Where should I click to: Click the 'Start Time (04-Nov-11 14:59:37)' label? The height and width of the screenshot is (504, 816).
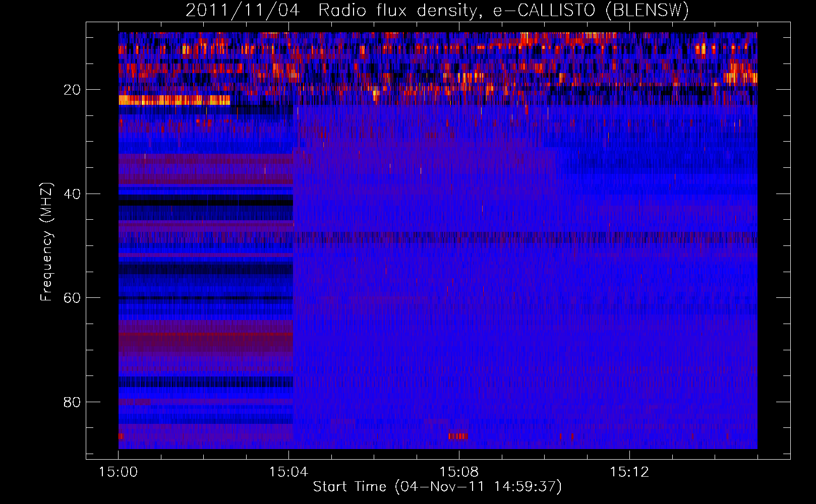[x=437, y=487]
